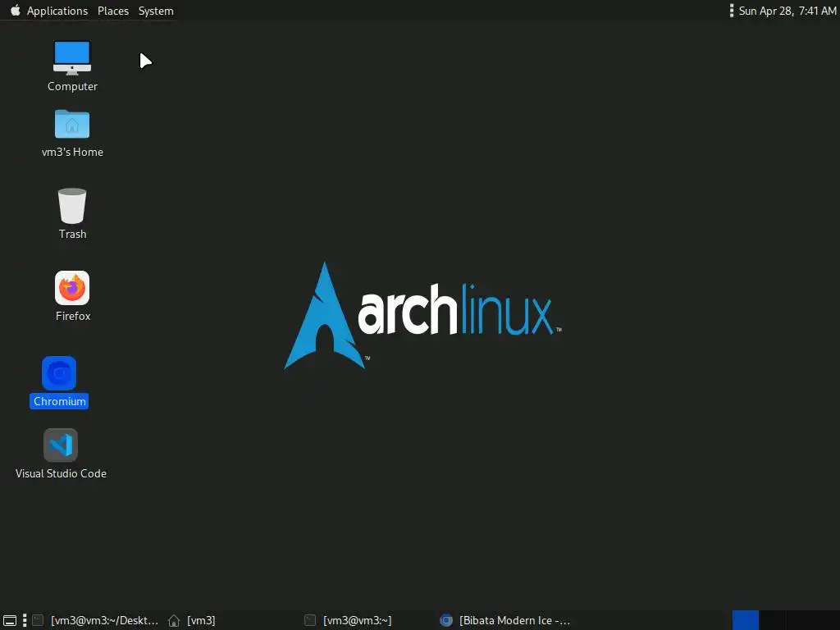Click the show desktop button in bottom panel
This screenshot has height=630, width=840.
tap(10, 620)
